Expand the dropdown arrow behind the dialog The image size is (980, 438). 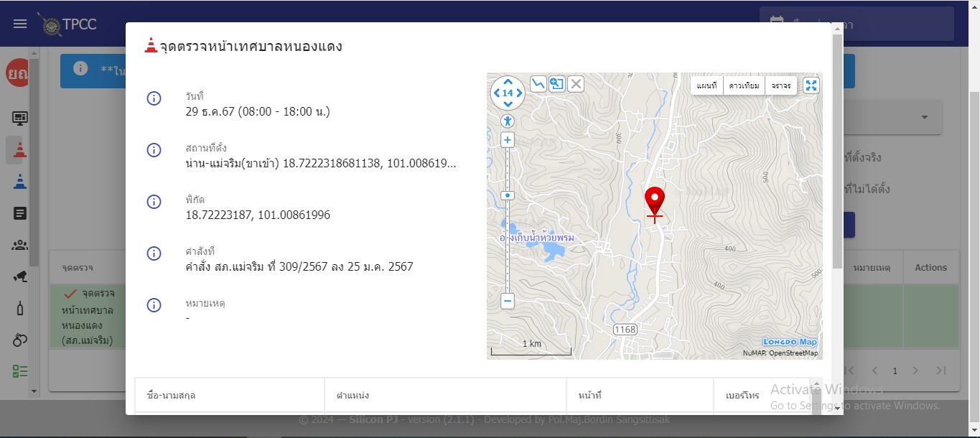[924, 117]
